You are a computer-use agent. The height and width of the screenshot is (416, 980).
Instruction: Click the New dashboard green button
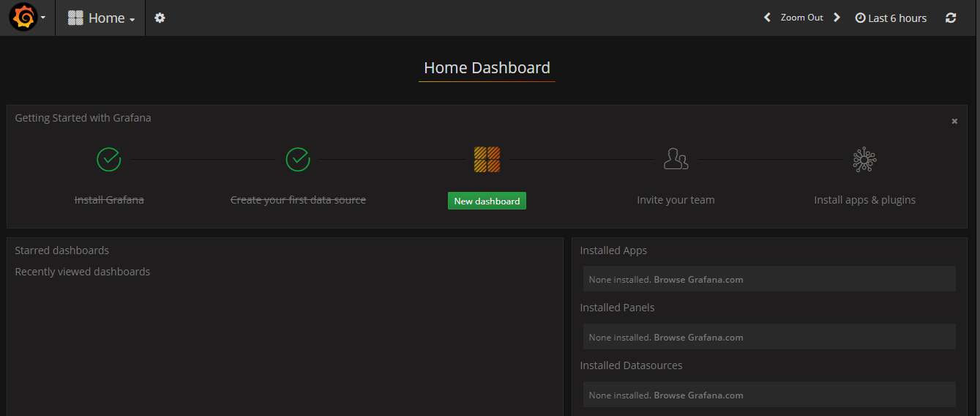pos(487,201)
